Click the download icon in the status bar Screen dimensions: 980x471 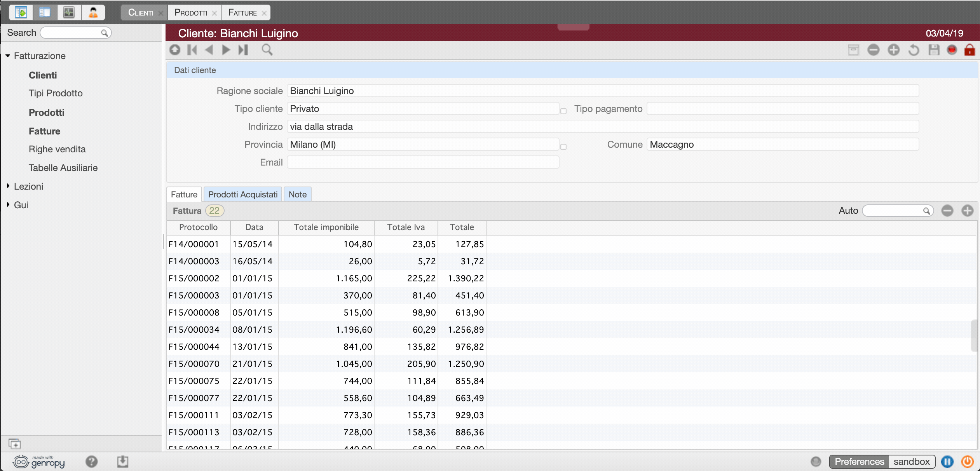click(x=123, y=462)
